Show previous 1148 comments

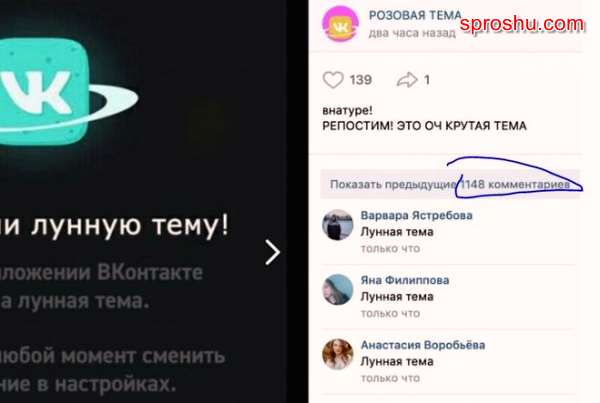pyautogui.click(x=450, y=184)
